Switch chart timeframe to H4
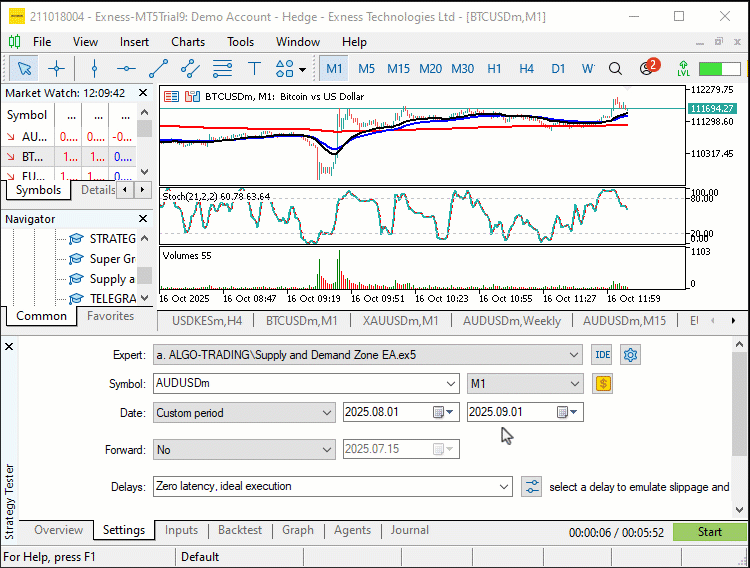This screenshot has height=568, width=750. coord(526,69)
